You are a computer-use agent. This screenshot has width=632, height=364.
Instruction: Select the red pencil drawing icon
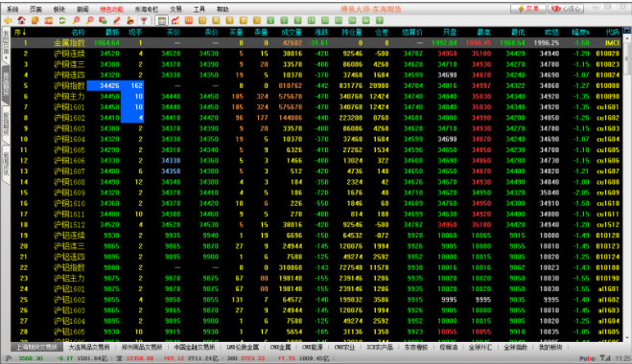click(x=116, y=20)
